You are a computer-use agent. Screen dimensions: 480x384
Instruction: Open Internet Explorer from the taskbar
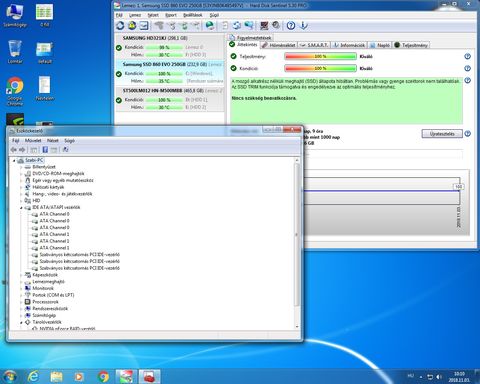coord(33,377)
